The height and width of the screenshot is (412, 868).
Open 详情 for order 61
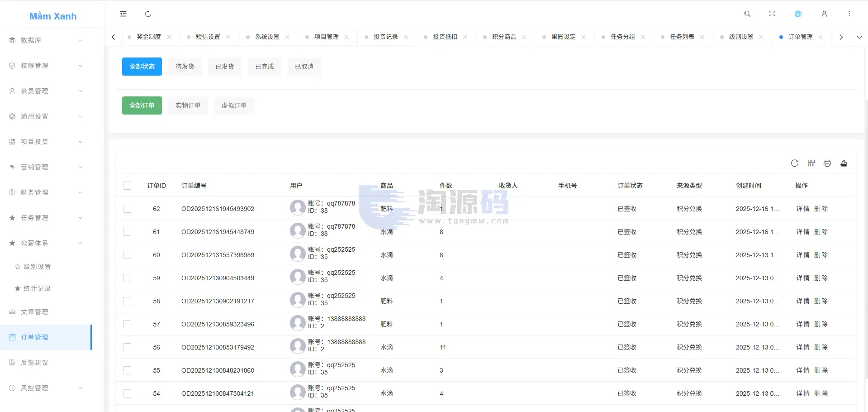(803, 232)
